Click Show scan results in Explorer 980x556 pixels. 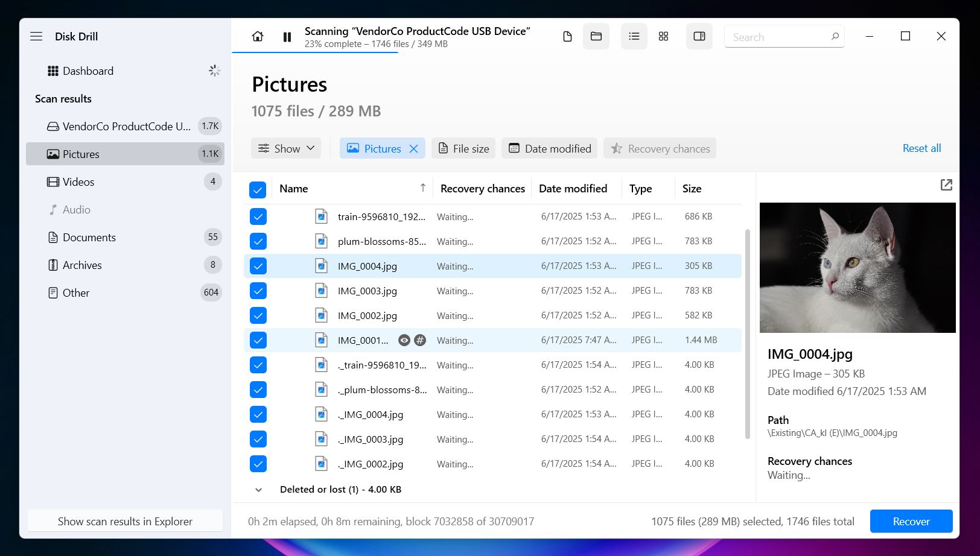point(125,522)
